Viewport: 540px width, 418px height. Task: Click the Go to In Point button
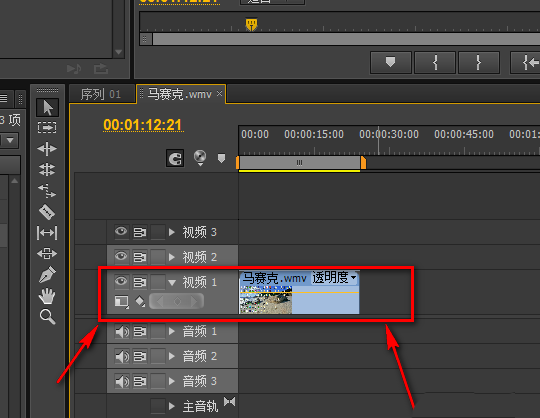pyautogui.click(x=525, y=63)
